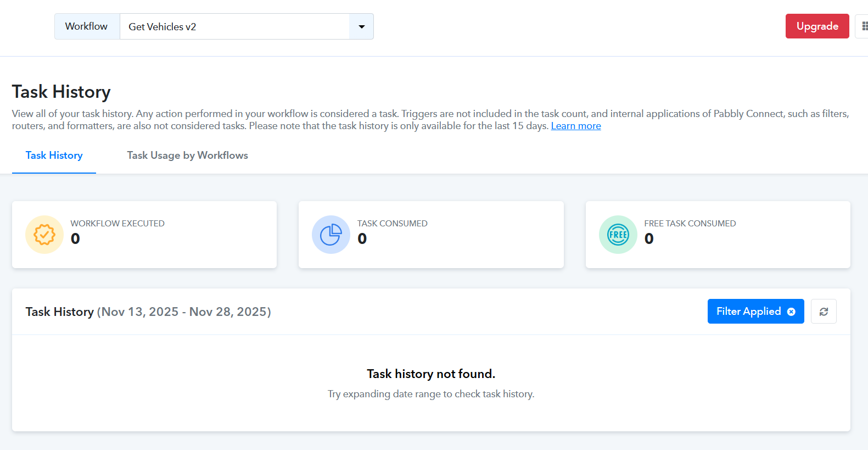Click the Workflow label on the selector
868x450 pixels.
click(87, 26)
